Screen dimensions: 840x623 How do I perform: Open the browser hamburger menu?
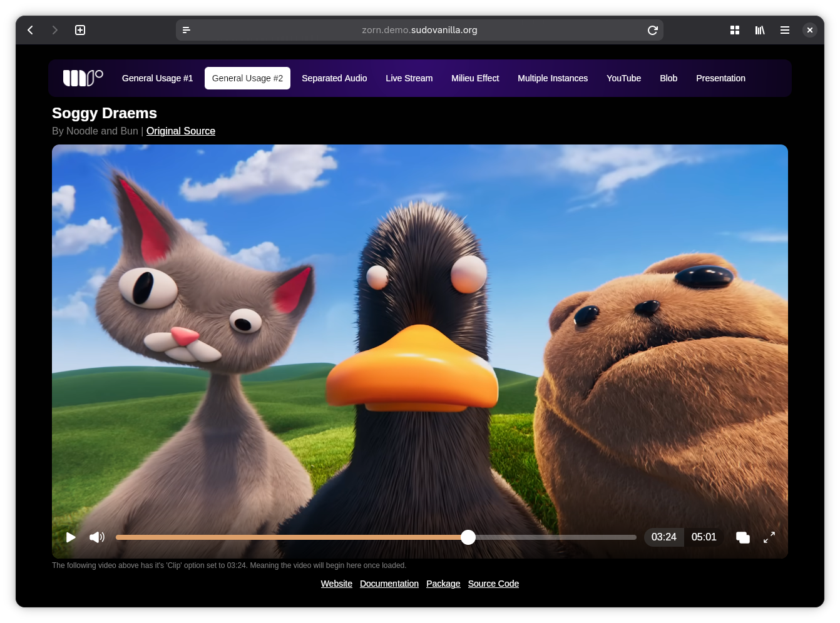tap(785, 30)
